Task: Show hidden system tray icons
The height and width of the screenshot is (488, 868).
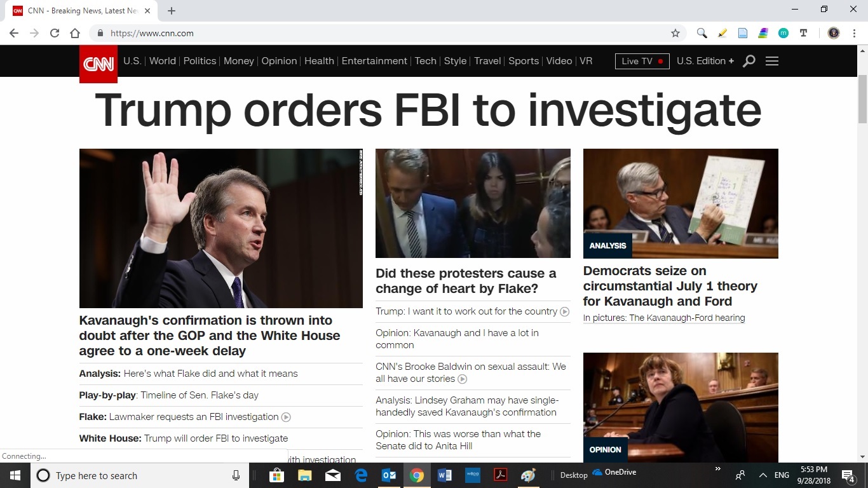Action: 763,475
